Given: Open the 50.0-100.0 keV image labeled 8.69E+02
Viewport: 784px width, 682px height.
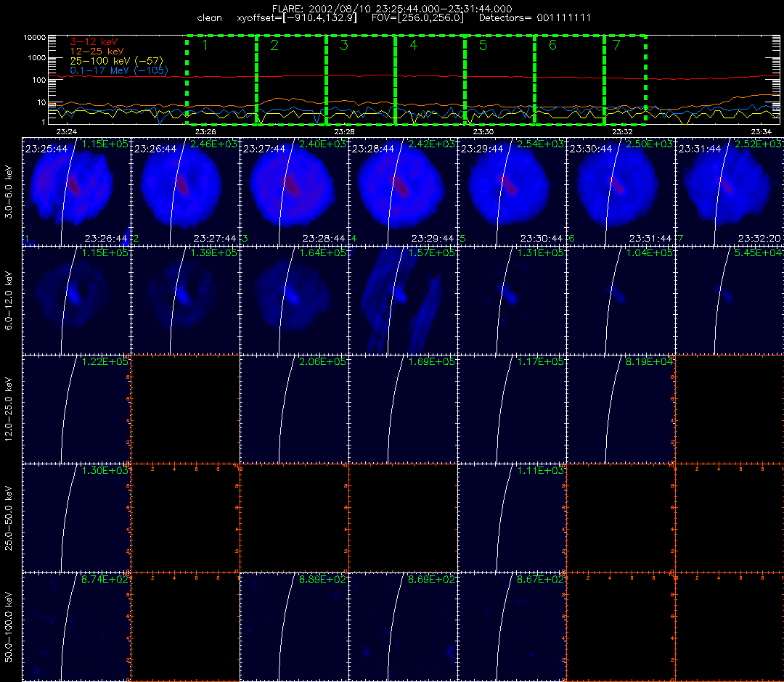Looking at the screenshot, I should [404, 627].
